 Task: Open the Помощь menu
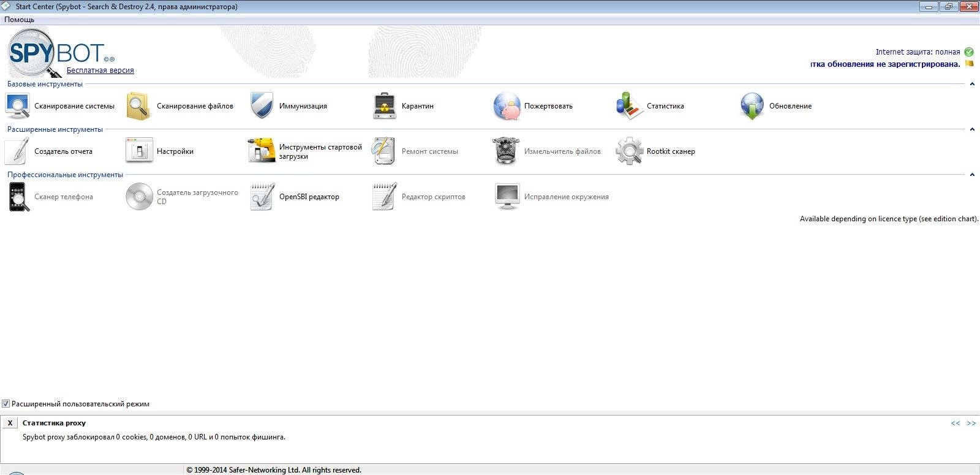[19, 20]
